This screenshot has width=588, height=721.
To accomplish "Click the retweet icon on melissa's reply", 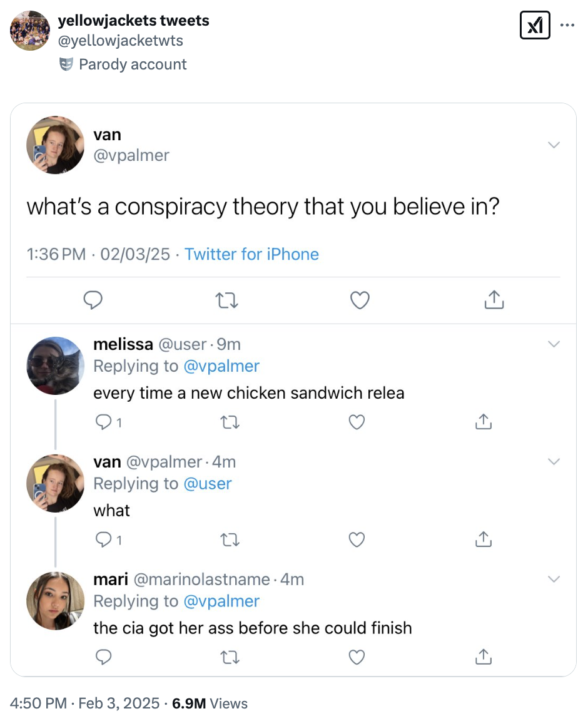I will click(x=230, y=422).
